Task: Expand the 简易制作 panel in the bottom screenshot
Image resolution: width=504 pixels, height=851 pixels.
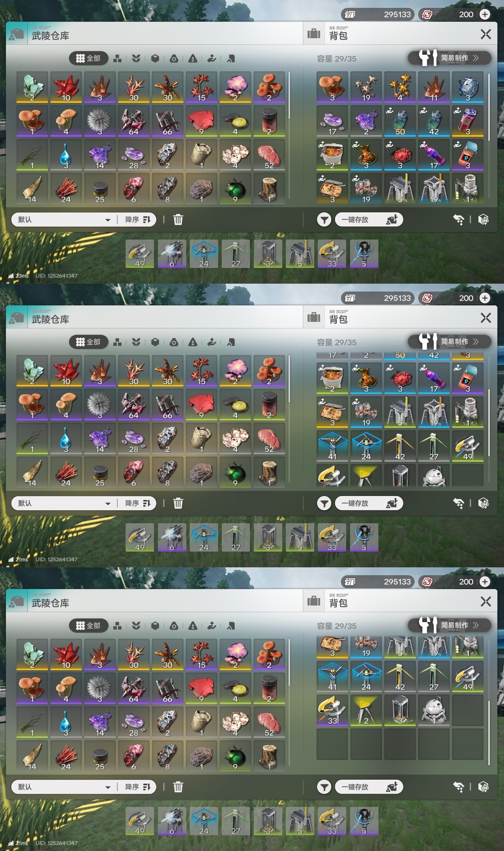Action: [450, 625]
